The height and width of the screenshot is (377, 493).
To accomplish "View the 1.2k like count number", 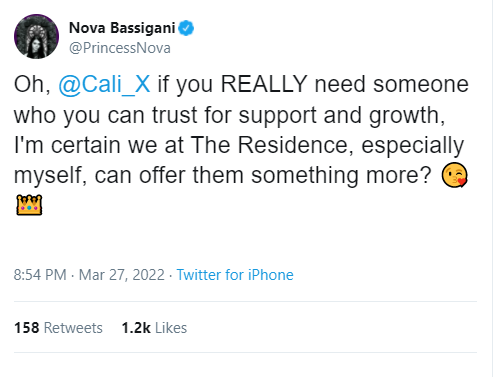I will point(136,328).
